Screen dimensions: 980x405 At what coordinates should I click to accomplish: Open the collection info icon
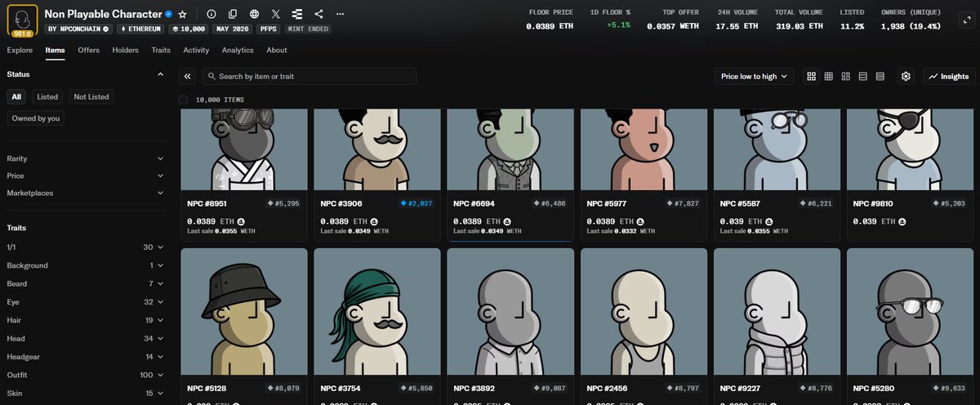(211, 14)
